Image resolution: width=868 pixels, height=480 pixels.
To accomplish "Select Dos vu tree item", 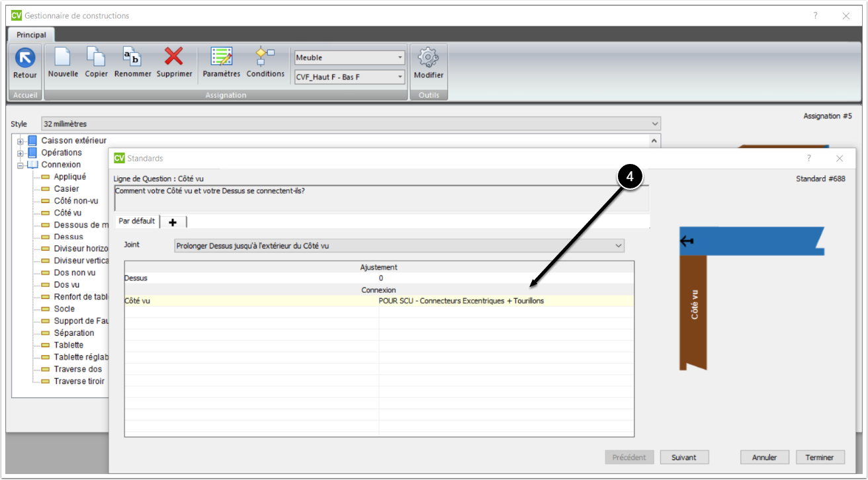I will (x=66, y=285).
